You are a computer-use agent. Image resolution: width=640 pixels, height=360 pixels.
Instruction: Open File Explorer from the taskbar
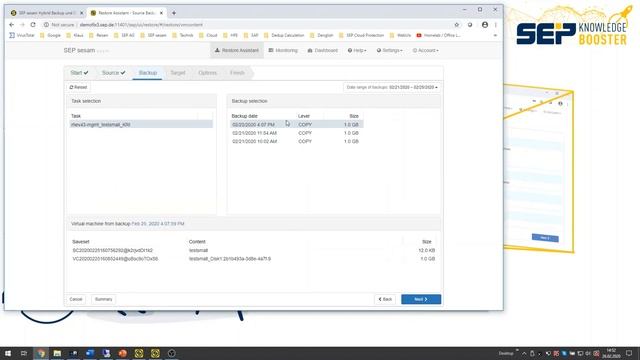(57, 353)
